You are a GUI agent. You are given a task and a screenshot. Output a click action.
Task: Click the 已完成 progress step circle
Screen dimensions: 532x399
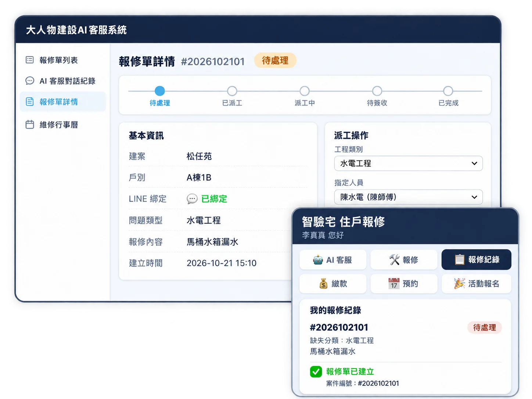pos(448,91)
